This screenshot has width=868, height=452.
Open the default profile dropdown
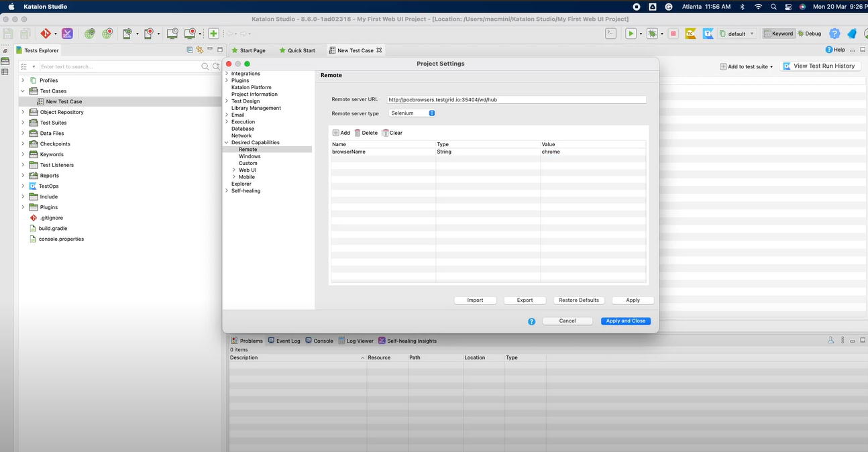point(737,34)
